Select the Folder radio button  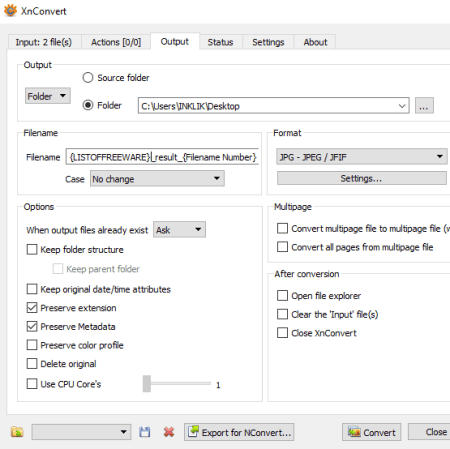tap(88, 105)
